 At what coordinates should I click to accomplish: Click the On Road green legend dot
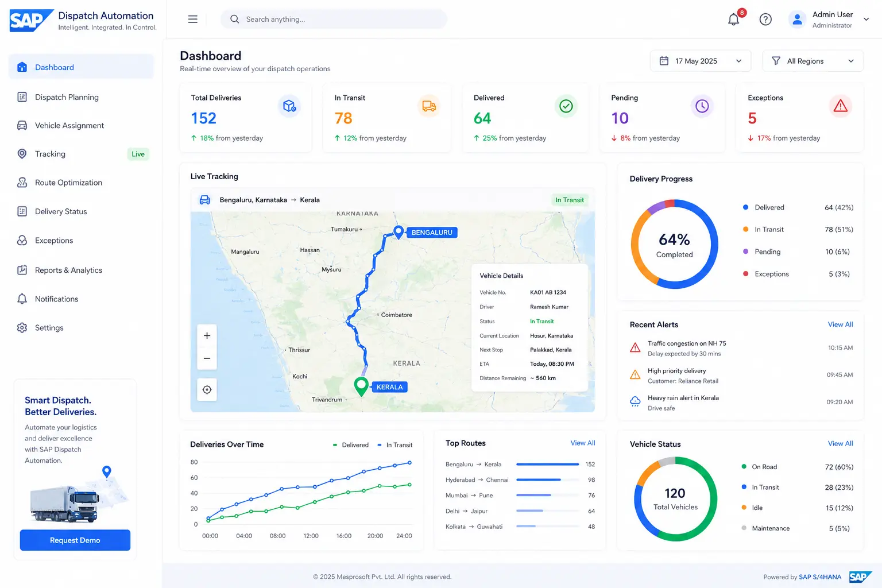coord(744,467)
